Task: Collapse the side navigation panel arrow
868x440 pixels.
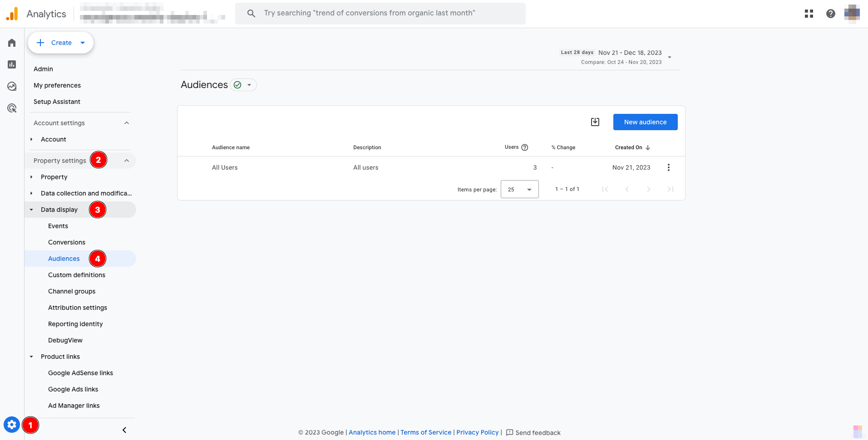Action: click(124, 430)
